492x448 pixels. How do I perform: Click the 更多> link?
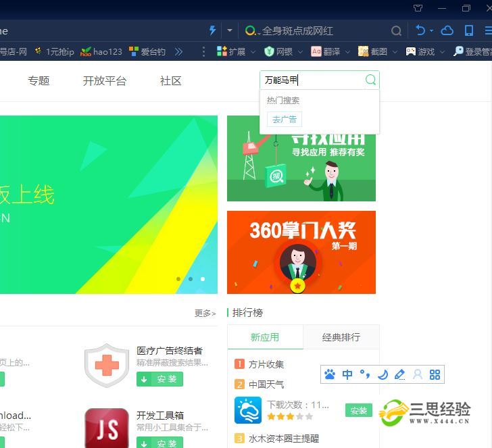coord(205,313)
